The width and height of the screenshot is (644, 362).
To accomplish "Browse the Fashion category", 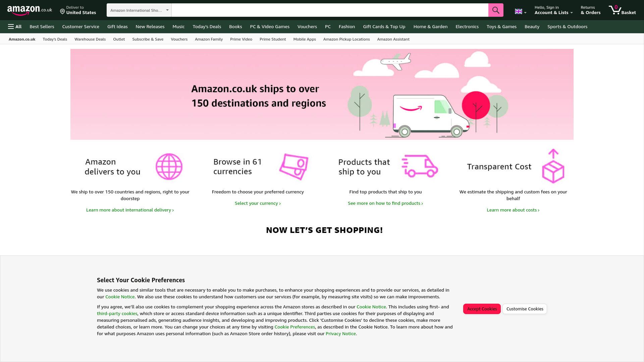I will click(347, 26).
